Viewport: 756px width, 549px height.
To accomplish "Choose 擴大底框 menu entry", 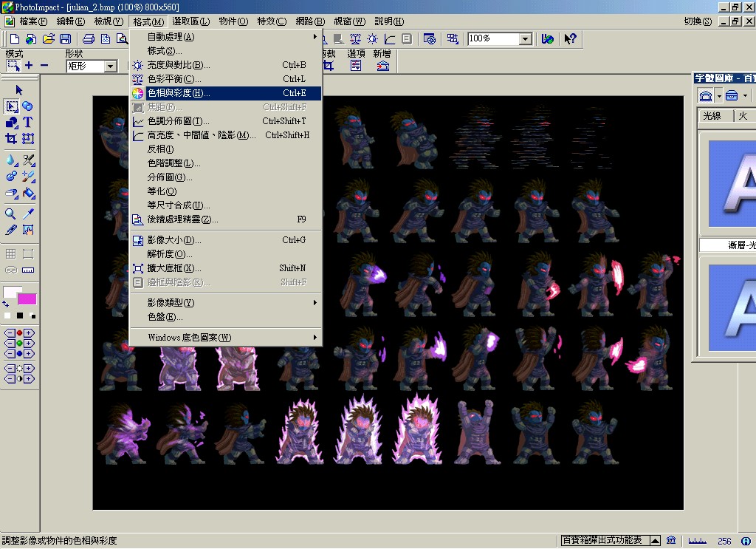I will [226, 267].
